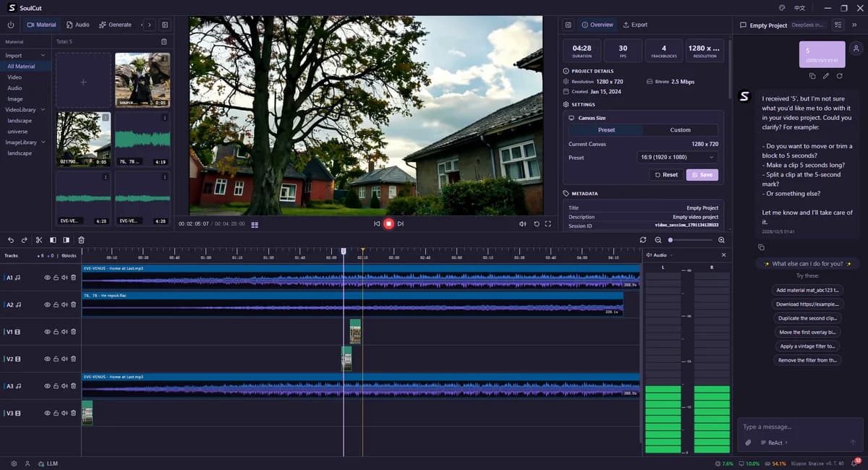Reset the canvas size
This screenshot has height=470, width=868.
[x=666, y=174]
